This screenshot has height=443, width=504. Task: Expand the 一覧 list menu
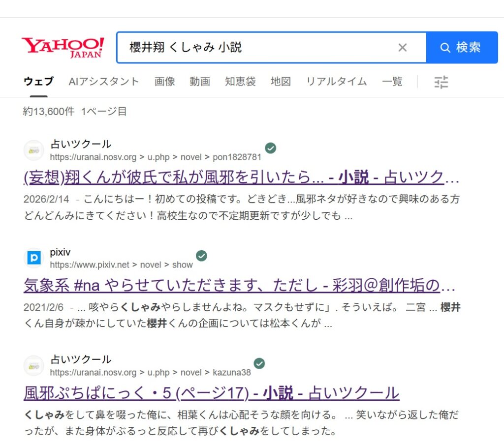392,82
